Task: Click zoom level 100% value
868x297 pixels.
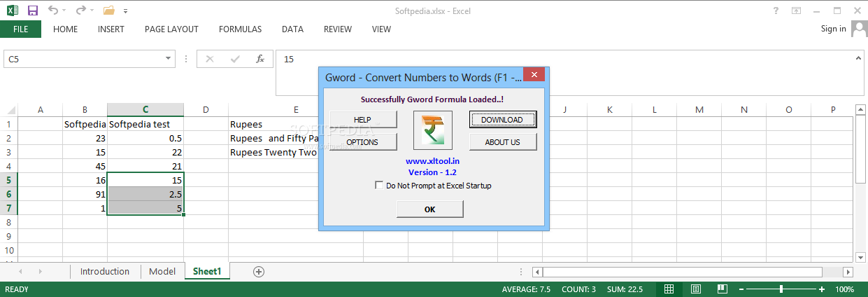Action: click(844, 289)
